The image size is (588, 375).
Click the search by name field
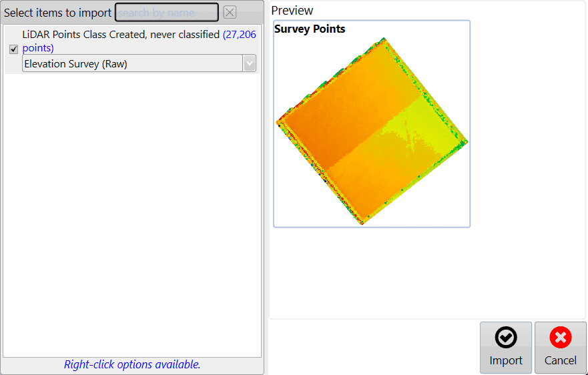(167, 13)
